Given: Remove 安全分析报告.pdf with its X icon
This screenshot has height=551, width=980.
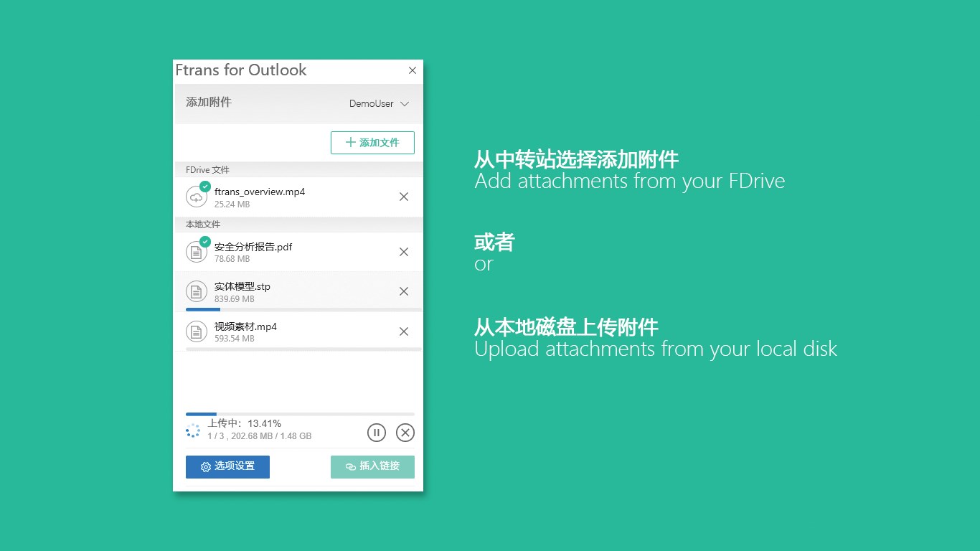Looking at the screenshot, I should (x=404, y=252).
